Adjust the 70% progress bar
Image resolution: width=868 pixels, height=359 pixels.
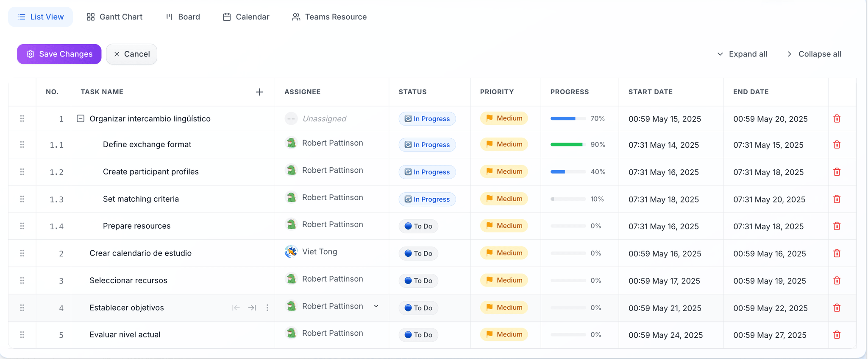568,118
